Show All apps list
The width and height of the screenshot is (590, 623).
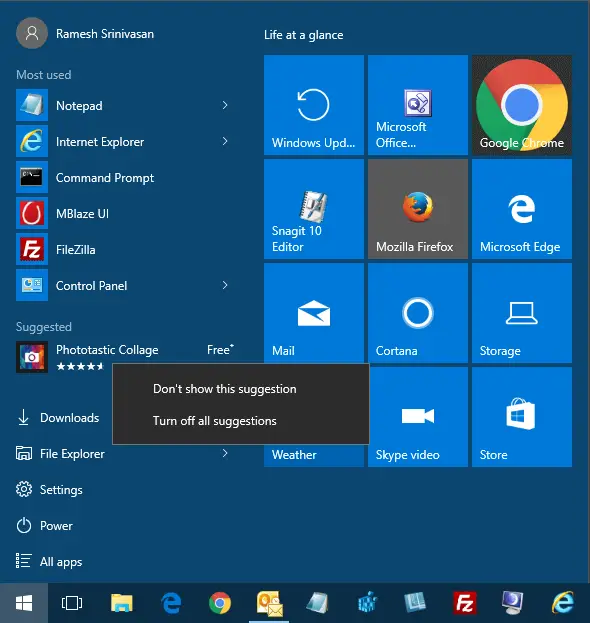pos(49,561)
